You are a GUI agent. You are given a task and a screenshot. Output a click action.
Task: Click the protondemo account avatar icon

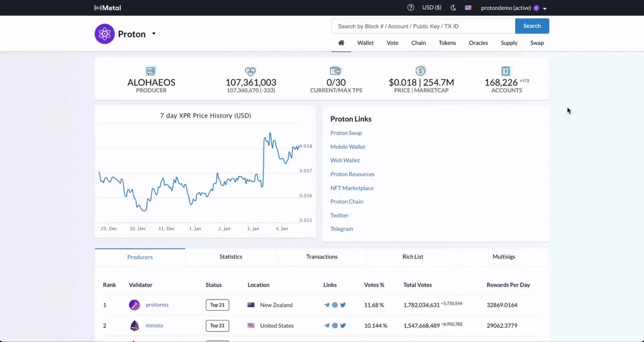(x=536, y=8)
